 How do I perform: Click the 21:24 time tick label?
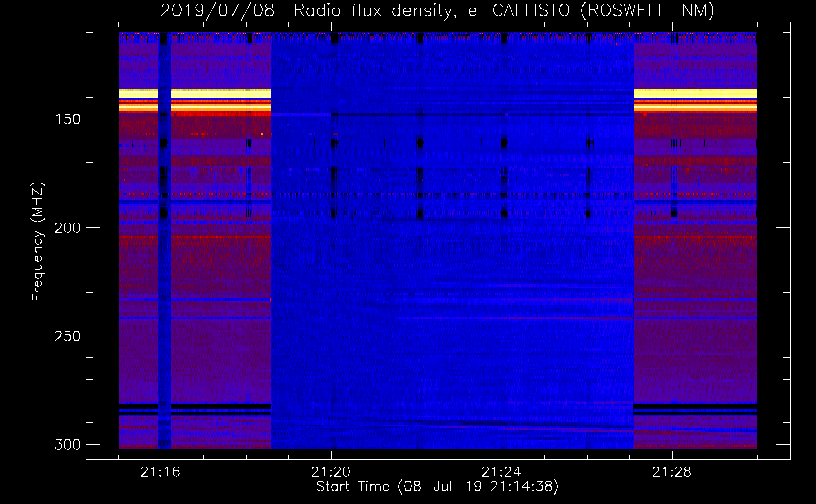coord(501,472)
